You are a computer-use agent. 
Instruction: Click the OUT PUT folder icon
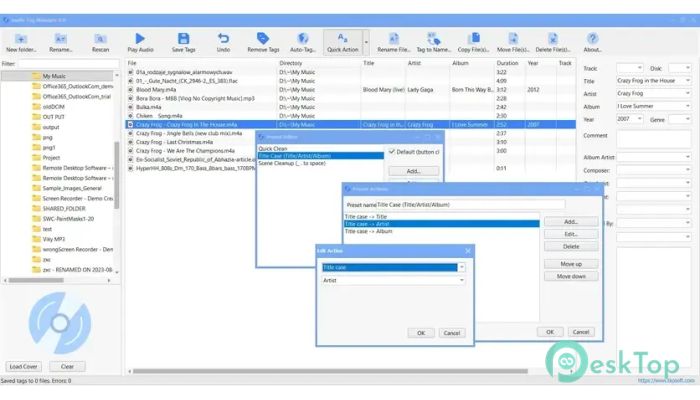[37, 117]
